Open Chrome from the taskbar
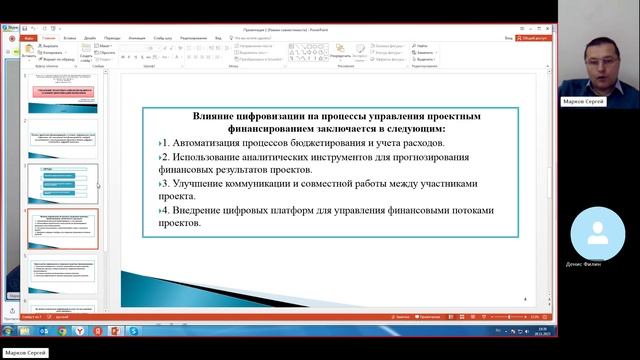Image resolution: width=640 pixels, height=360 pixels. (62, 331)
